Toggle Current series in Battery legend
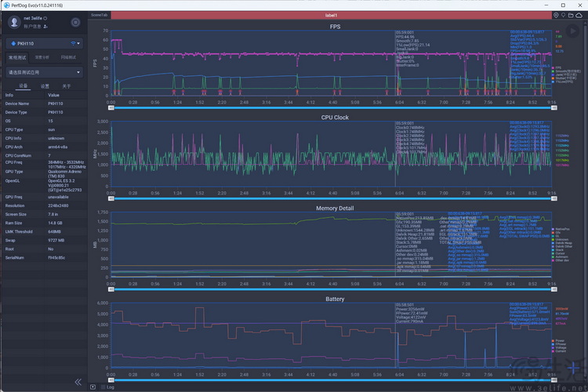 pos(559,351)
